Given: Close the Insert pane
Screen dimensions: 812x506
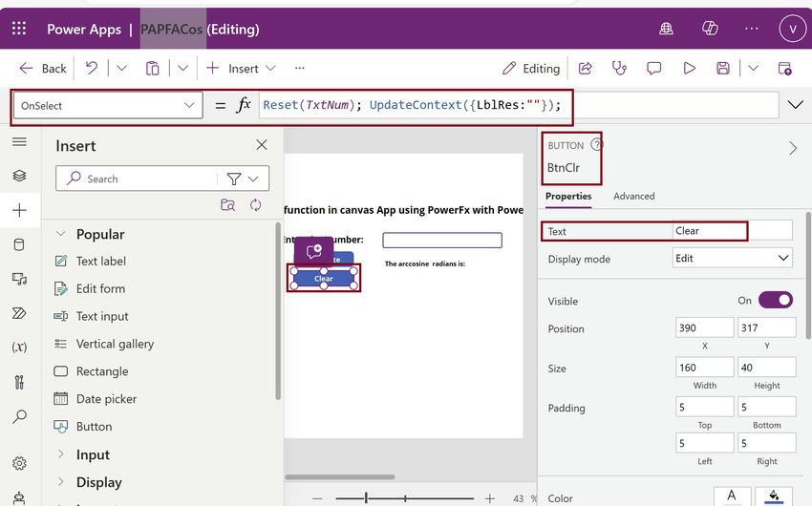Looking at the screenshot, I should 262,145.
